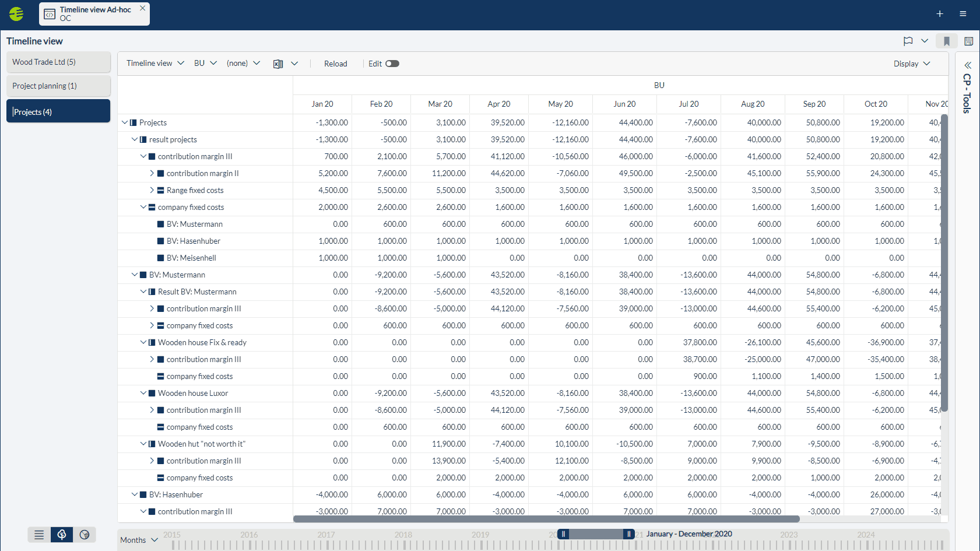Open the Months dropdown on the timeline
The image size is (980, 551).
pyautogui.click(x=138, y=539)
